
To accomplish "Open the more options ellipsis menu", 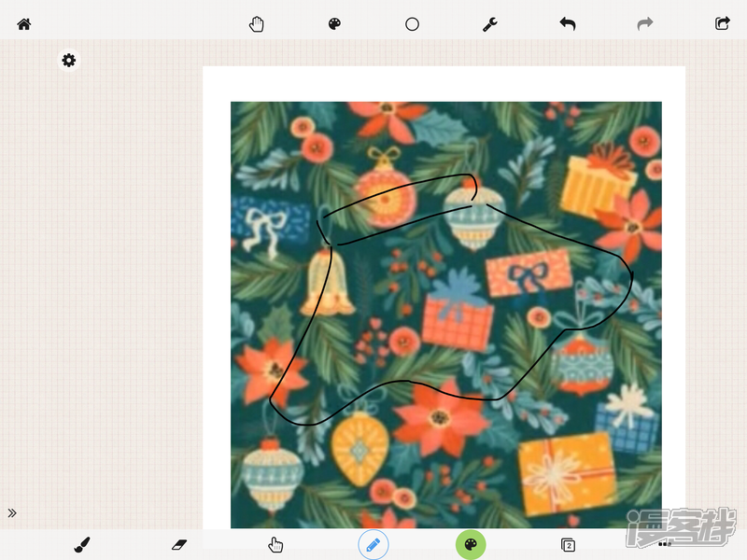I will [x=665, y=543].
